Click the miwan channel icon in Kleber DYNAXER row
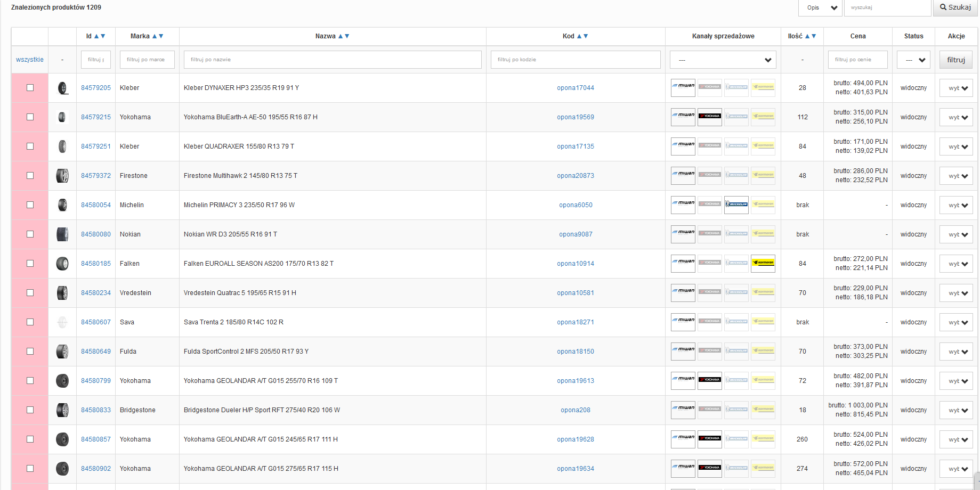The height and width of the screenshot is (490, 980). 683,87
